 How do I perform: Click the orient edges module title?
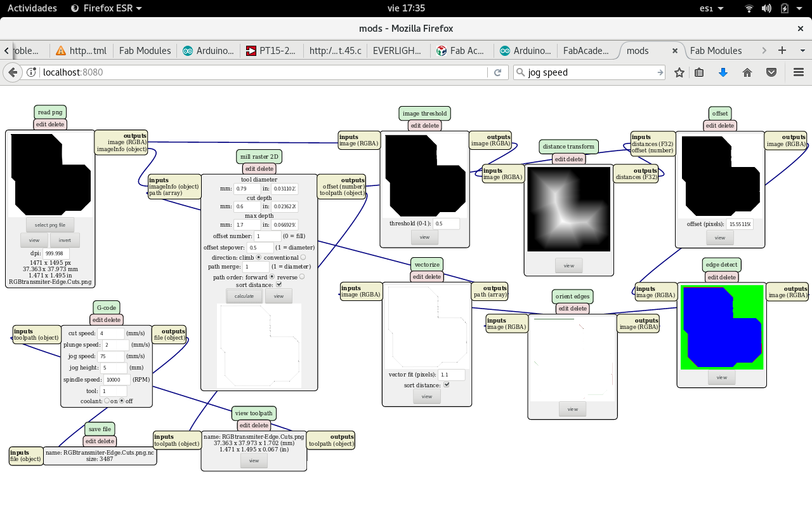[572, 296]
